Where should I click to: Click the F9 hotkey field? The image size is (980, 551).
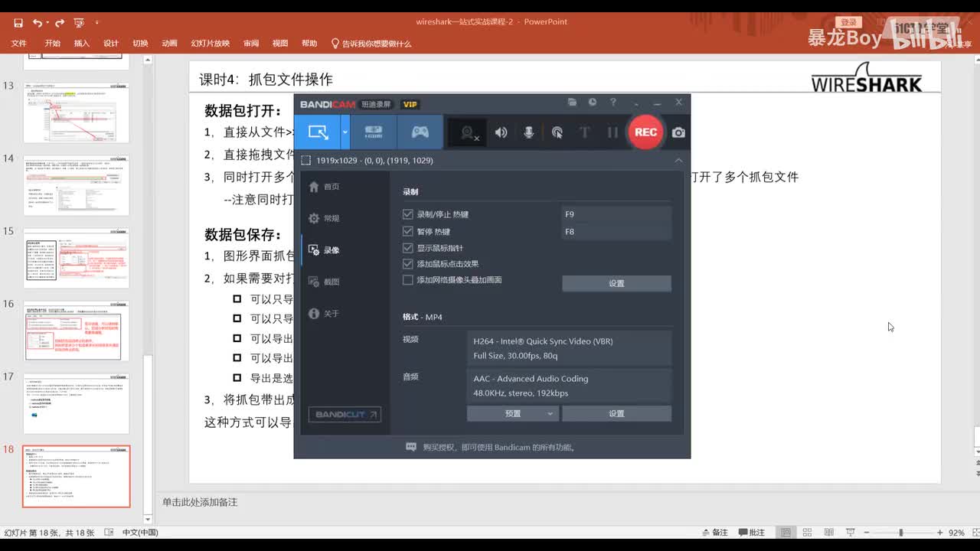click(x=616, y=215)
